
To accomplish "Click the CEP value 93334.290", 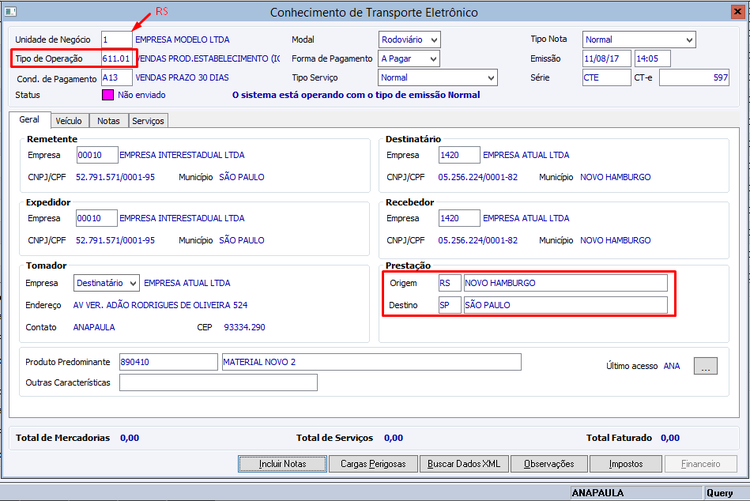I will pos(244,327).
